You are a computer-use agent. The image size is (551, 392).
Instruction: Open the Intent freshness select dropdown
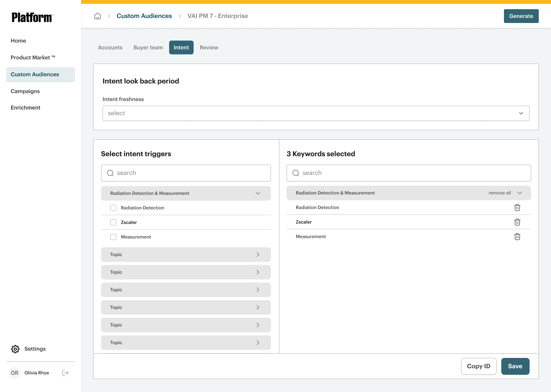316,113
